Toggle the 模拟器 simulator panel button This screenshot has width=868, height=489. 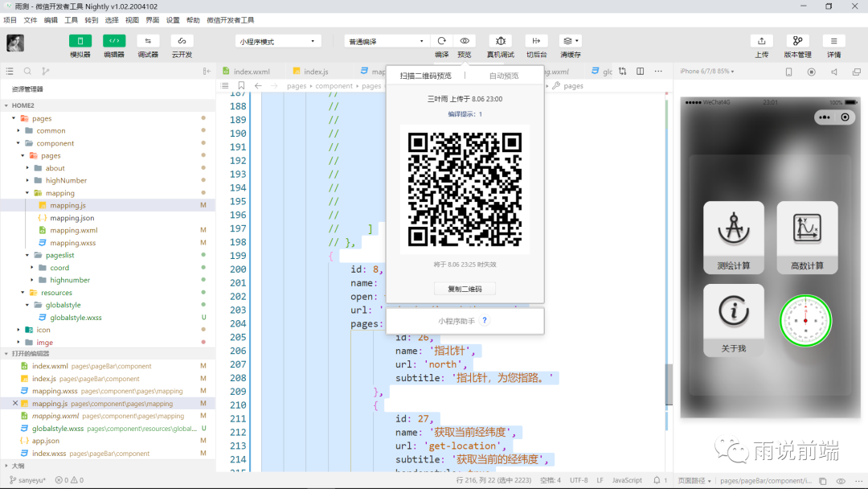pyautogui.click(x=80, y=41)
